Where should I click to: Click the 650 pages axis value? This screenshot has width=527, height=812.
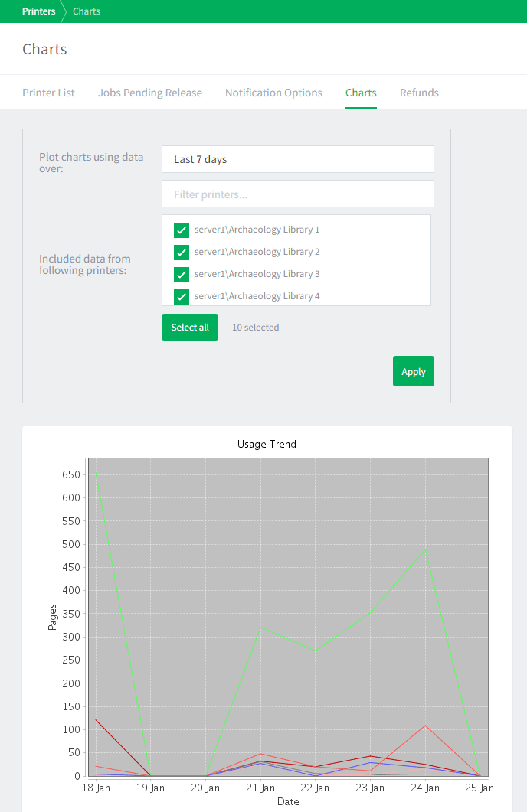click(x=71, y=474)
